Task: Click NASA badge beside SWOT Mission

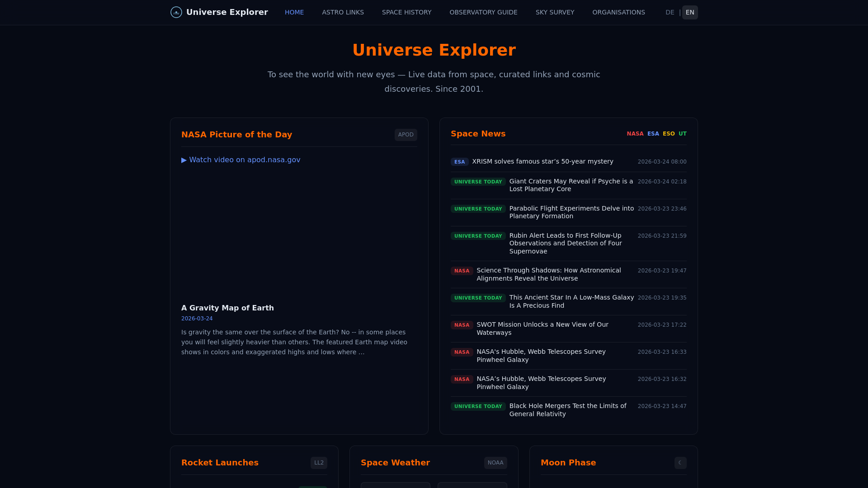Action: tap(462, 325)
